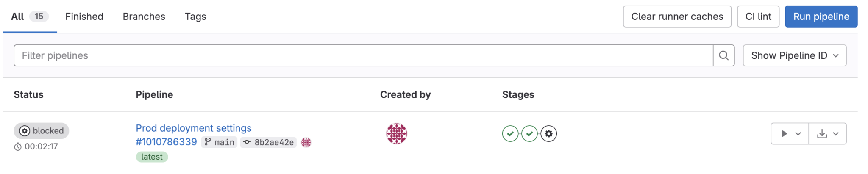Screen dimensions: 868x174
Task: Switch to the Finished tab
Action: 84,17
